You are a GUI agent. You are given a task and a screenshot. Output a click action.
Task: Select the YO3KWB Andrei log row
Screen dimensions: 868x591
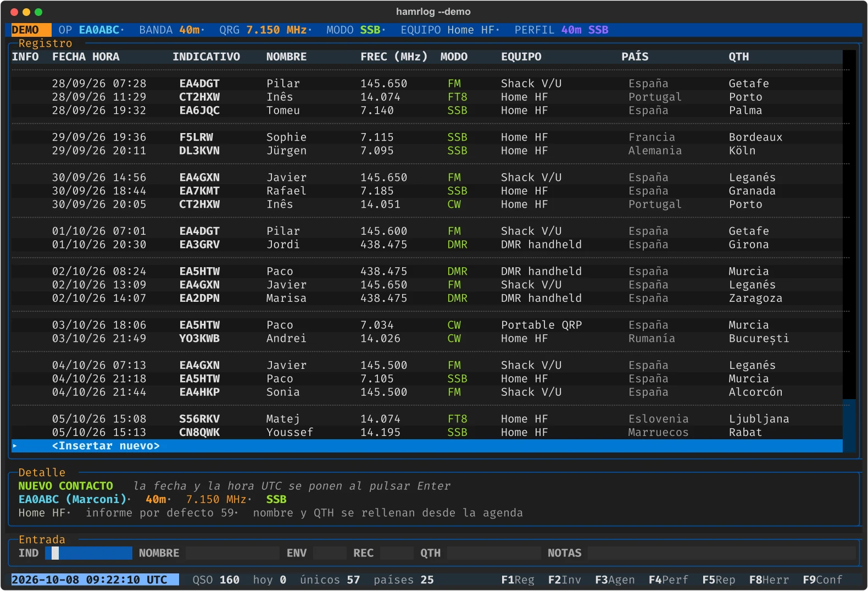(427, 339)
